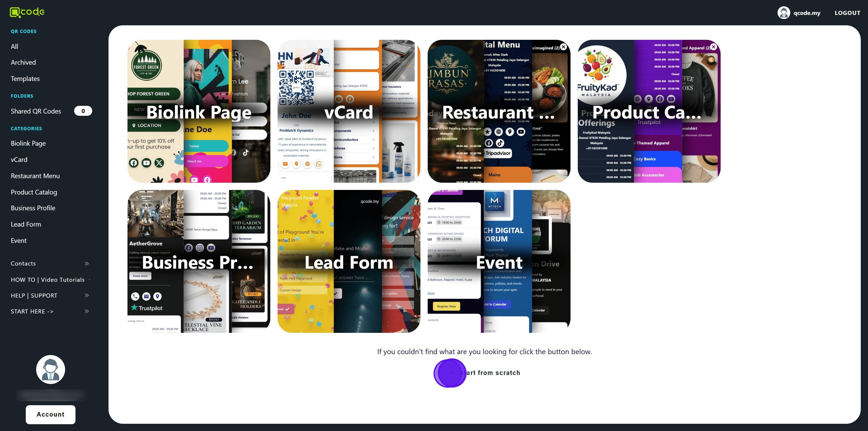Click the Account button
868x431 pixels.
(51, 414)
